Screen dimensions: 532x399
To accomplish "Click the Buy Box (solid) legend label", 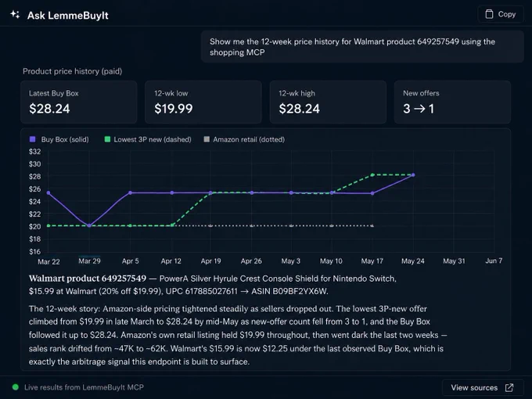I will click(65, 139).
